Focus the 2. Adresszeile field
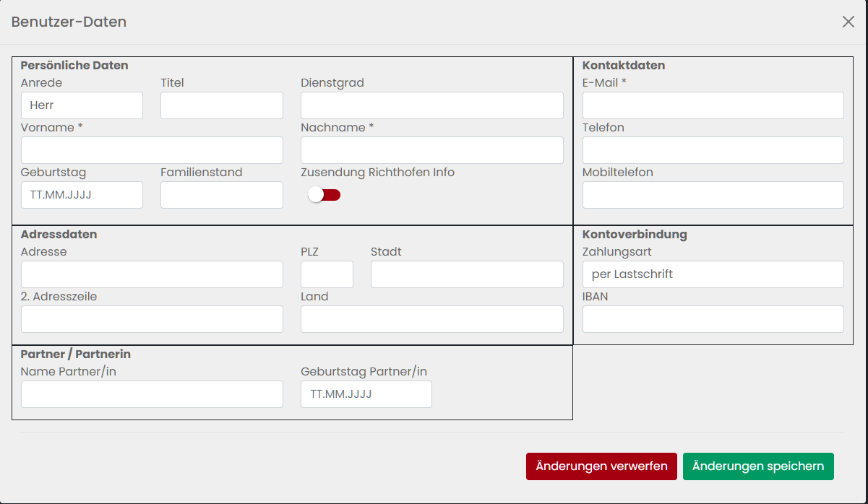868x504 pixels. click(x=152, y=319)
